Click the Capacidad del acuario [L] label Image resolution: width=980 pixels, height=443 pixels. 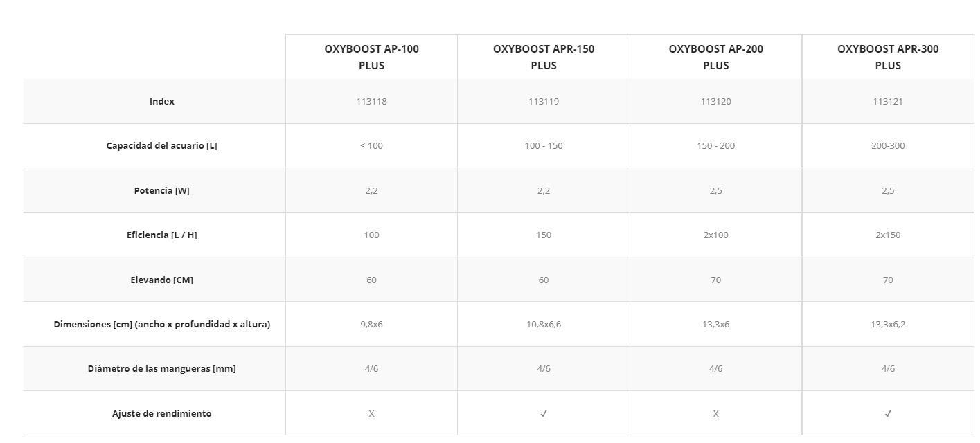161,145
